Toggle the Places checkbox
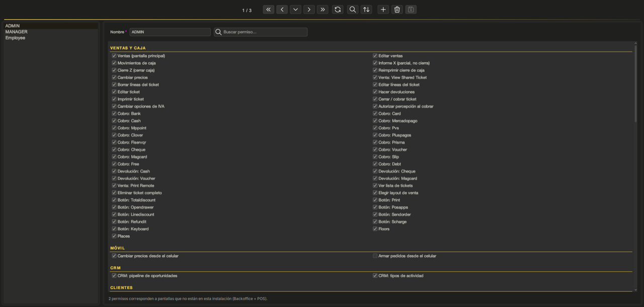The height and width of the screenshot is (307, 644). tap(114, 236)
